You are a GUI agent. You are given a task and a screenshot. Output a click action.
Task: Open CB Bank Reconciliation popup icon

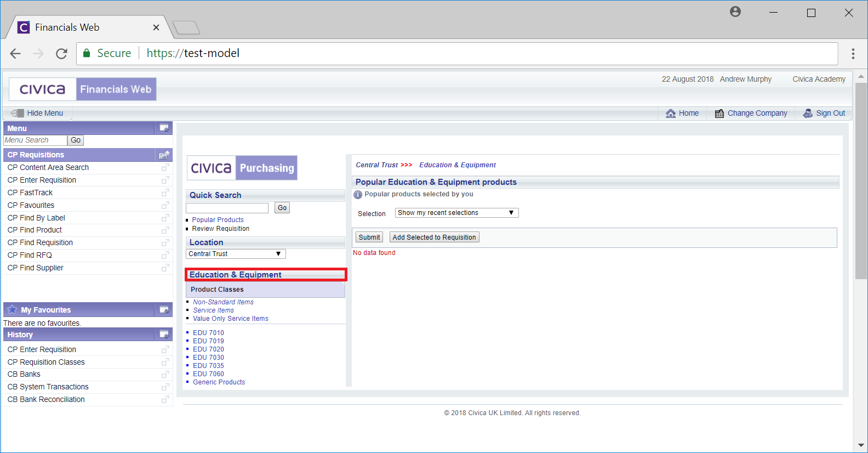coord(165,399)
